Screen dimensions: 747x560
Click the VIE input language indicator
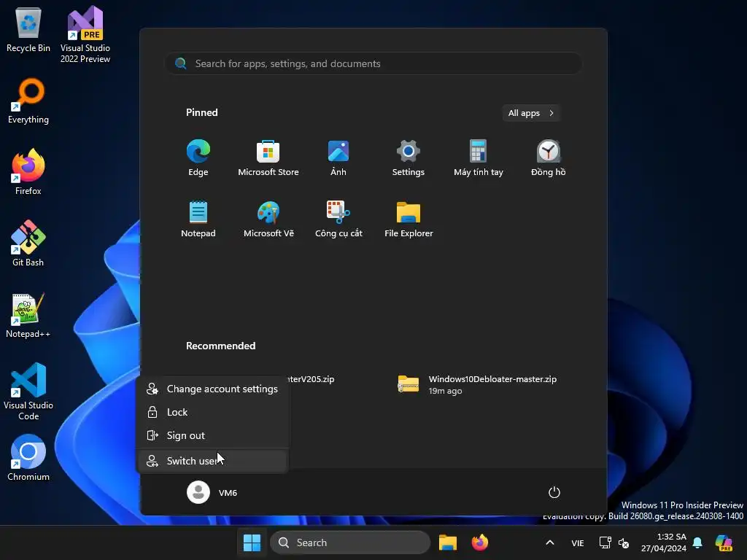pyautogui.click(x=578, y=542)
